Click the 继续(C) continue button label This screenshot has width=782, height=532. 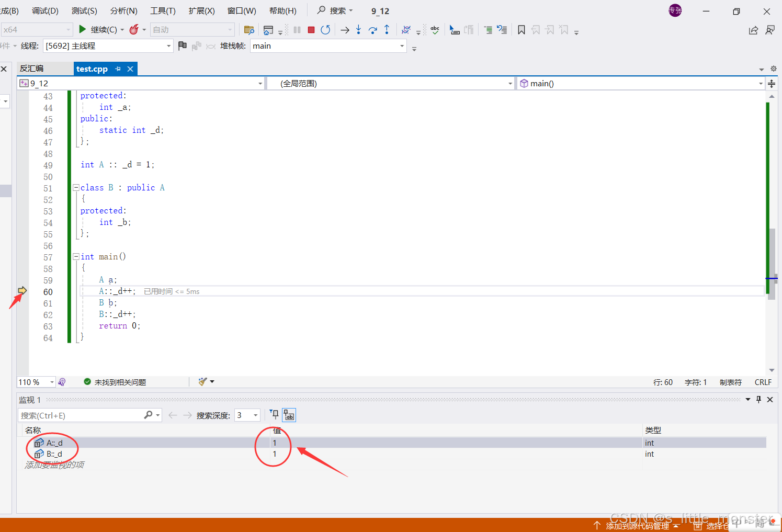tap(104, 30)
